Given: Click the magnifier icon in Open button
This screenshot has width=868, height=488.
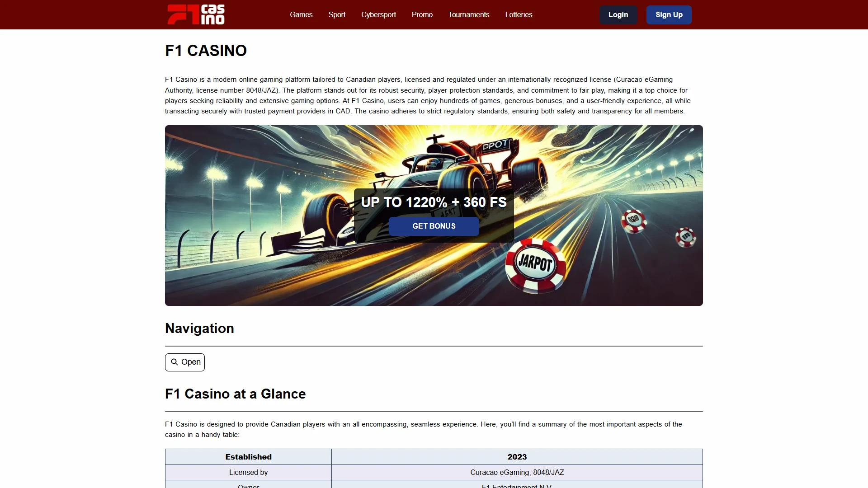Looking at the screenshot, I should click(x=175, y=362).
